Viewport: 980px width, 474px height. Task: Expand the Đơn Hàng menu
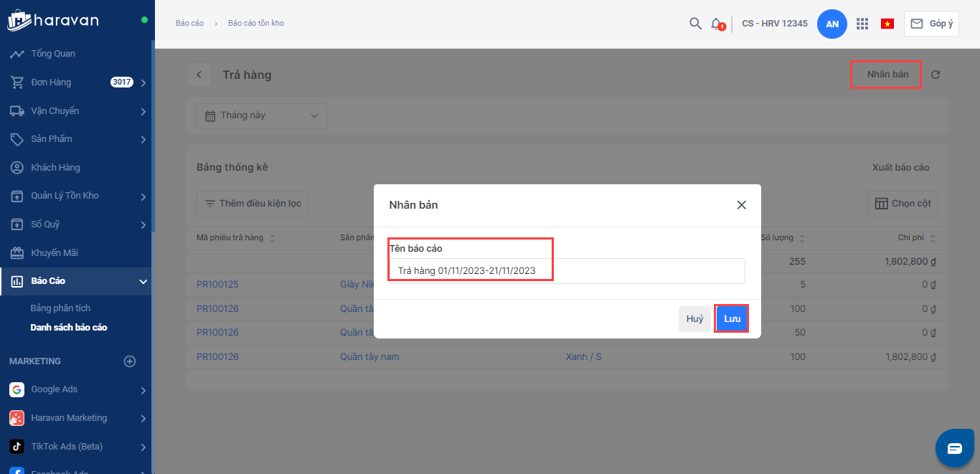pos(143,82)
